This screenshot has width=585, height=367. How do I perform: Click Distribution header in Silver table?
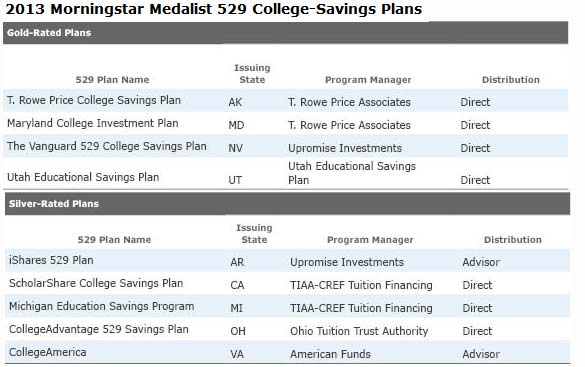point(513,240)
